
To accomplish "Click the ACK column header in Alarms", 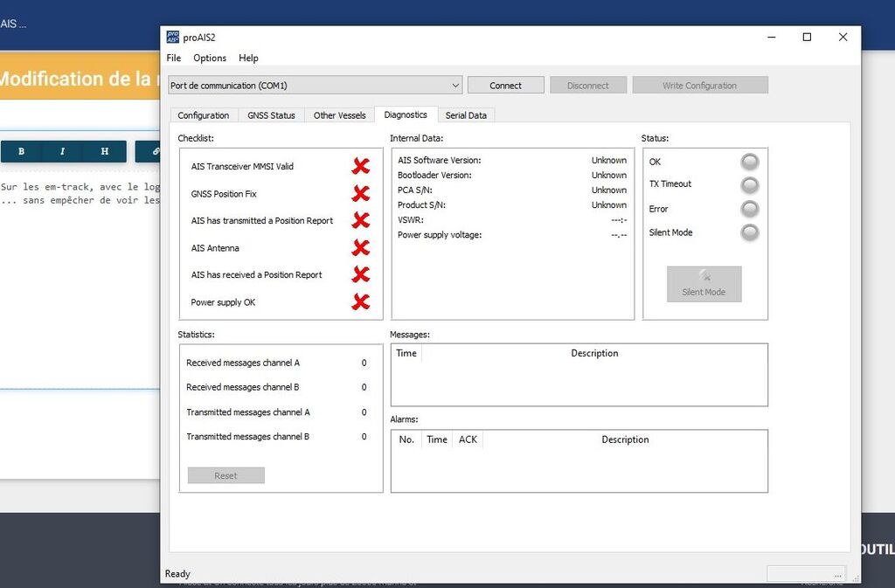I will click(x=468, y=439).
